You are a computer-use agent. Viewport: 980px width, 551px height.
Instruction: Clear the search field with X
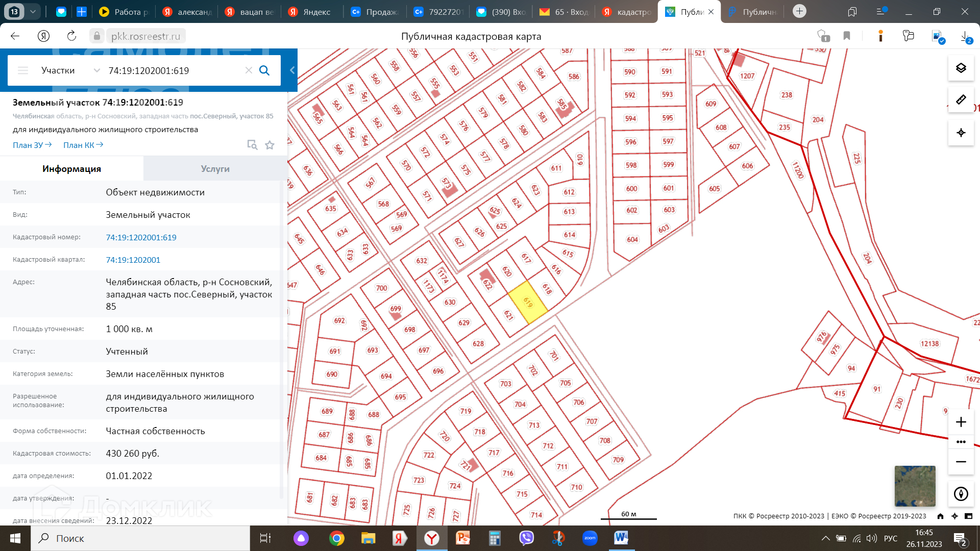[249, 70]
